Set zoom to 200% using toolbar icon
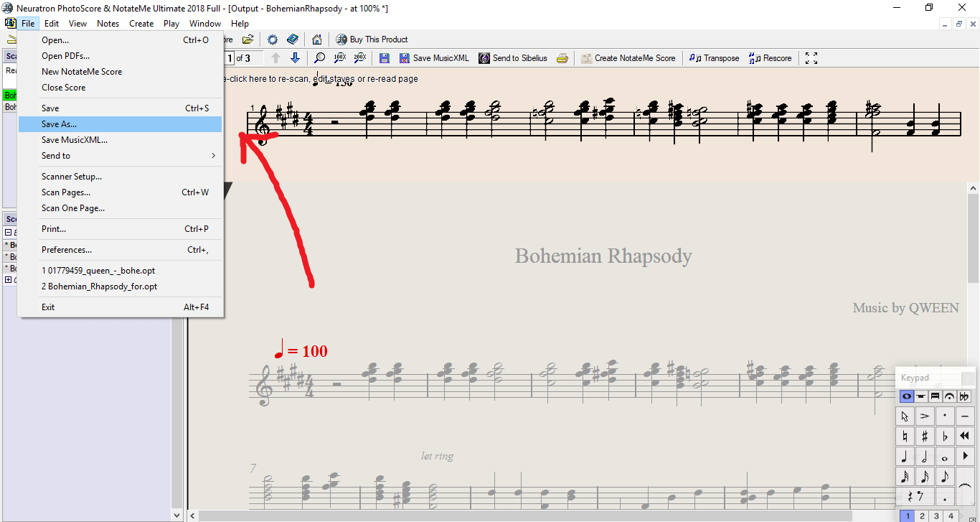Screen dimensions: 980x522 point(360,58)
